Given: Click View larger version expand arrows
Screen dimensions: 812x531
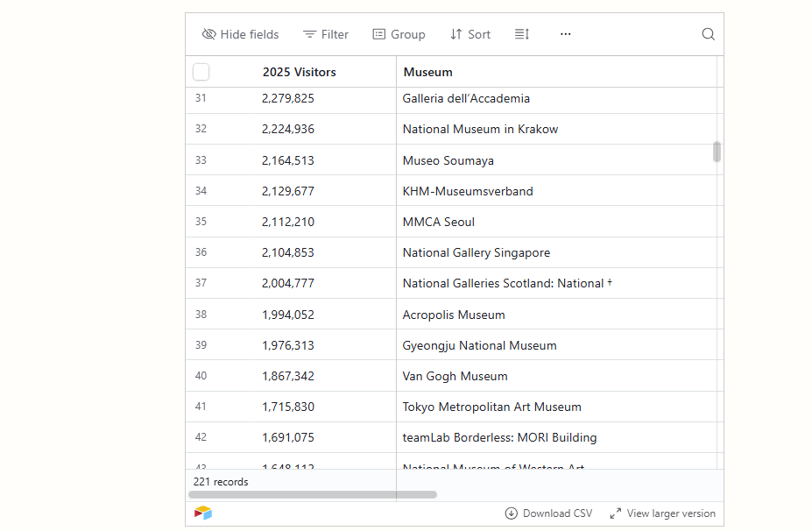Looking at the screenshot, I should point(616,513).
